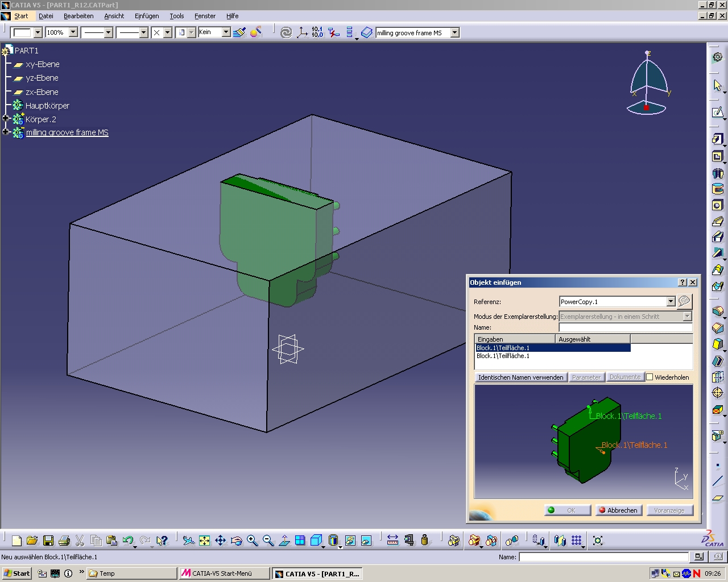728x582 pixels.
Task: Open the Temp folder taskbar item
Action: [132, 573]
